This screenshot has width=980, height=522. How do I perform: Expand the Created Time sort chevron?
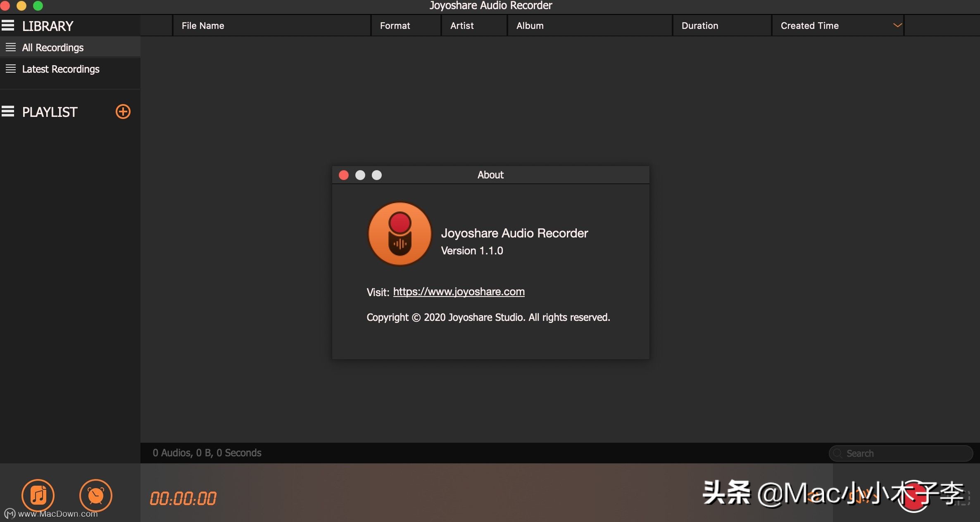pos(897,26)
